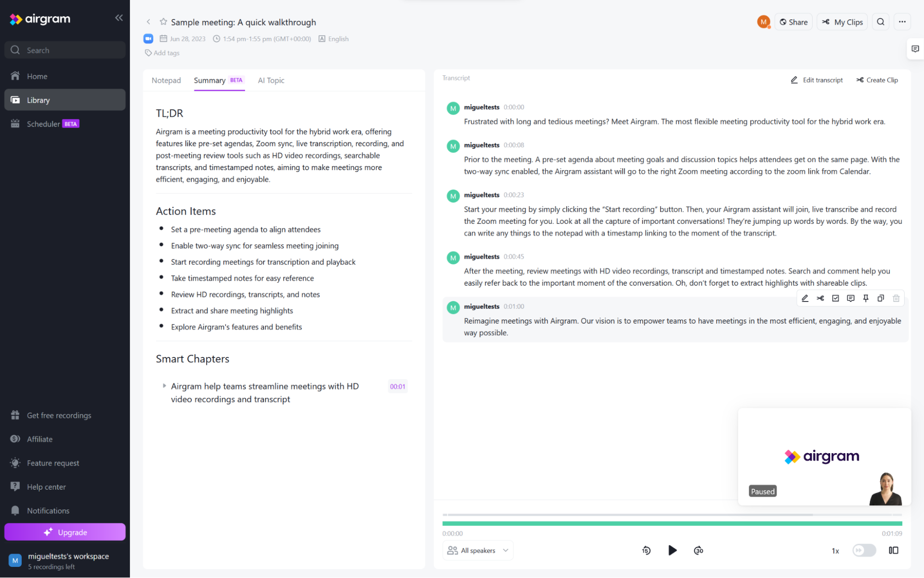Open the Affiliate page

click(x=65, y=439)
